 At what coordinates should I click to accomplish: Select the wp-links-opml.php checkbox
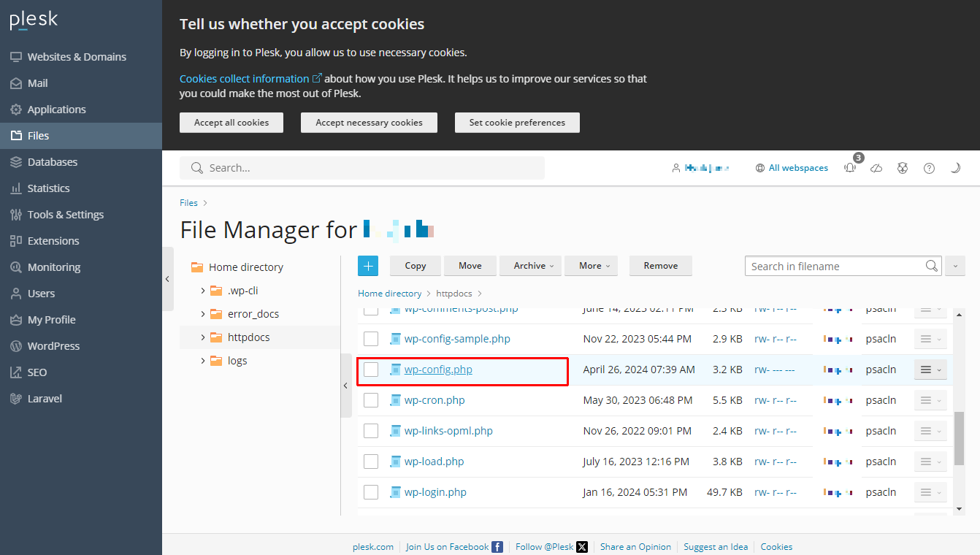(x=371, y=431)
